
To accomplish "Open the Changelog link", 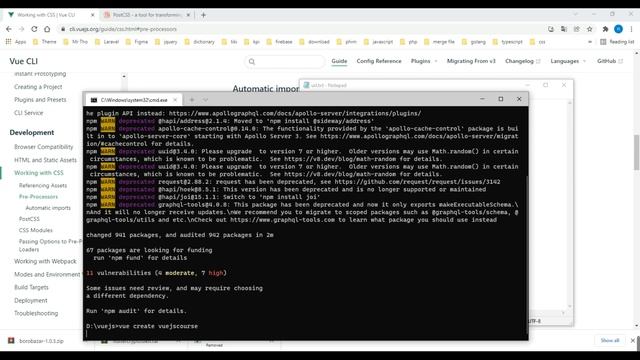I will tap(522, 61).
